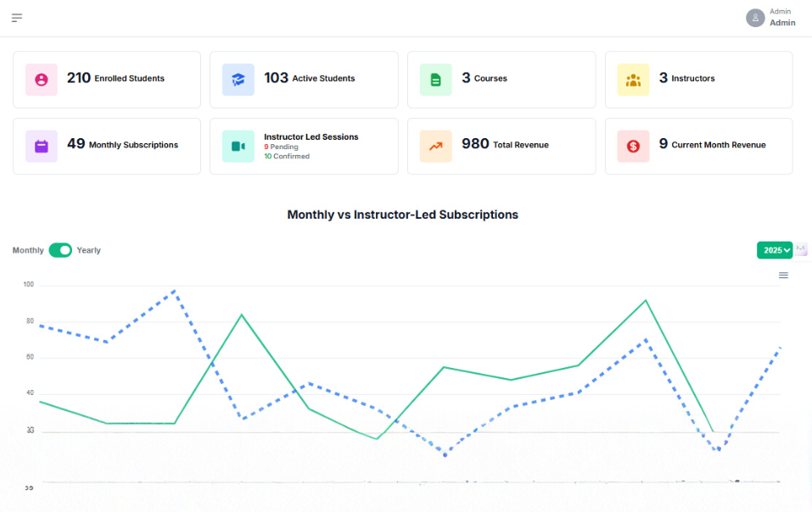Open the chart hamburger export menu

(x=783, y=275)
